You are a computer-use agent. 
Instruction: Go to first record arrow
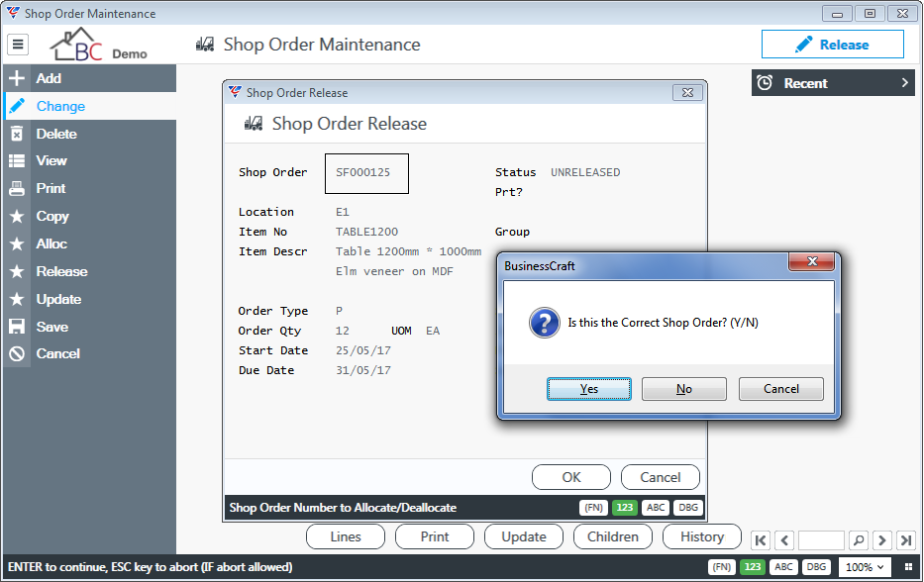tap(761, 539)
